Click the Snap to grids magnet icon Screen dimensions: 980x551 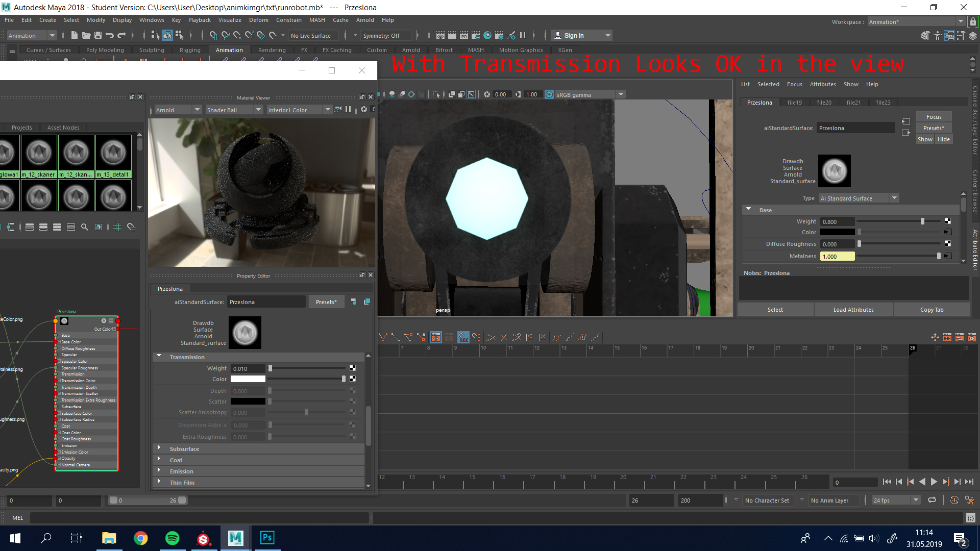click(213, 35)
